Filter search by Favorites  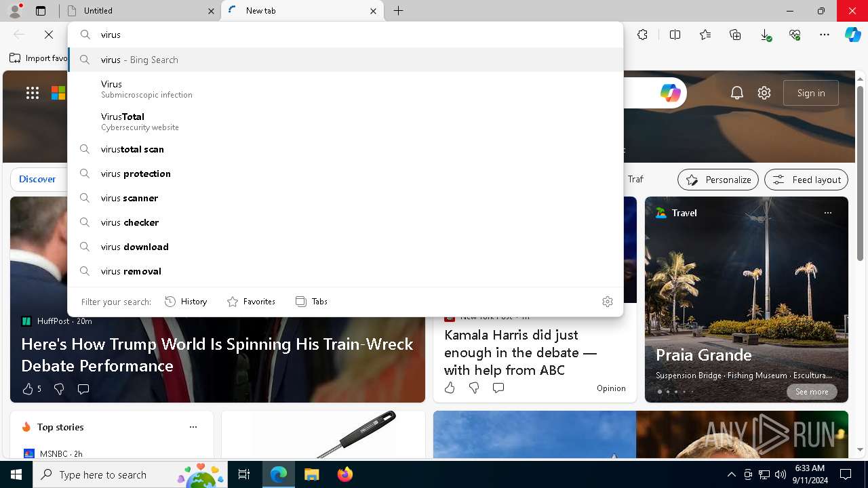[x=251, y=302]
